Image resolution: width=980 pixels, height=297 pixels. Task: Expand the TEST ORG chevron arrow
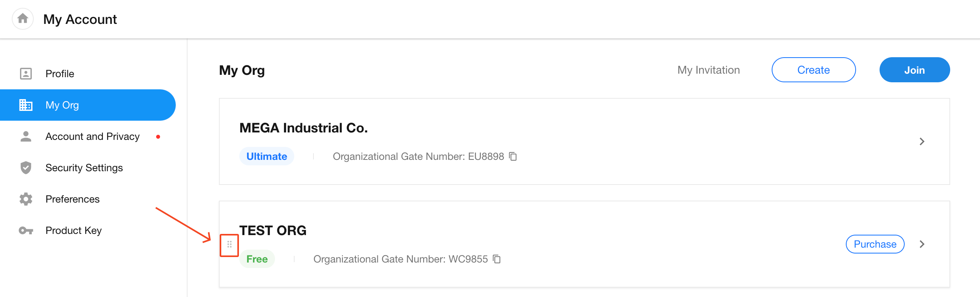[922, 244]
